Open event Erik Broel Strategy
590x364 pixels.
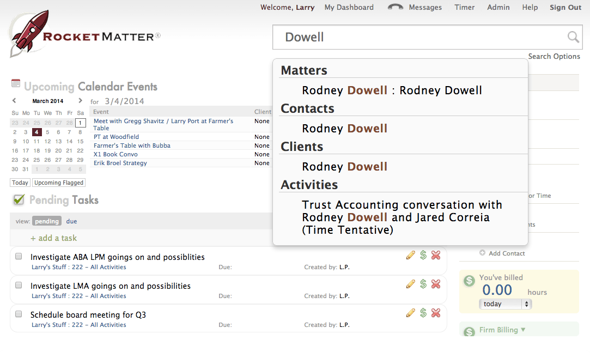[x=120, y=163]
